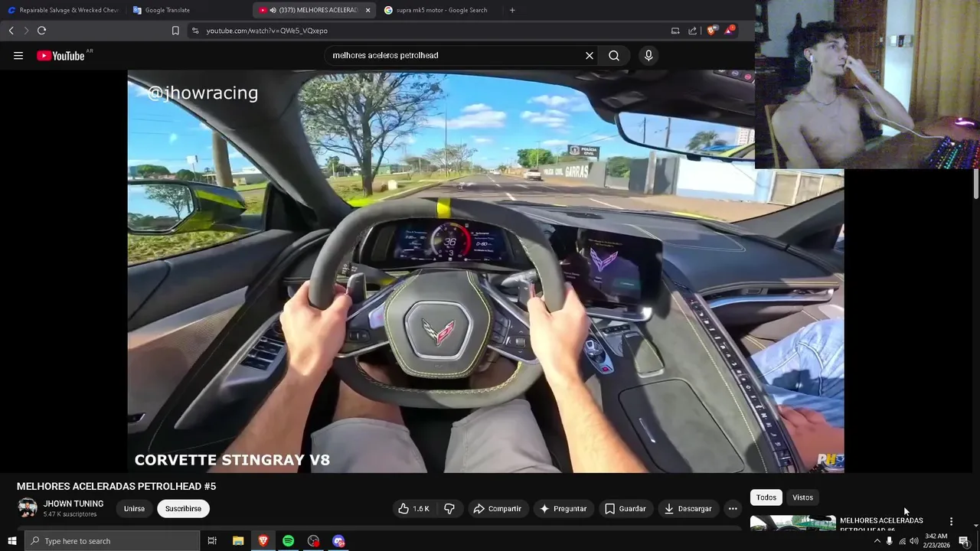Click the video title MELHORES ACELERADAS PETROLHEAD #5

[116, 486]
